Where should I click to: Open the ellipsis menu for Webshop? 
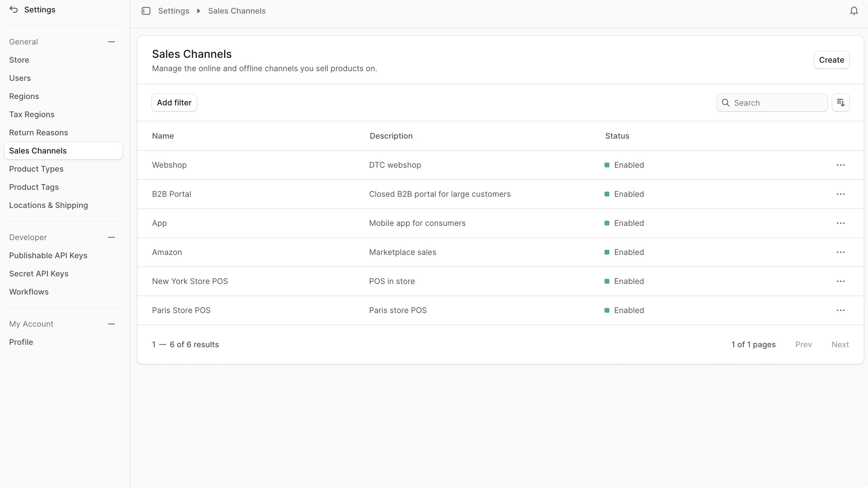point(840,165)
